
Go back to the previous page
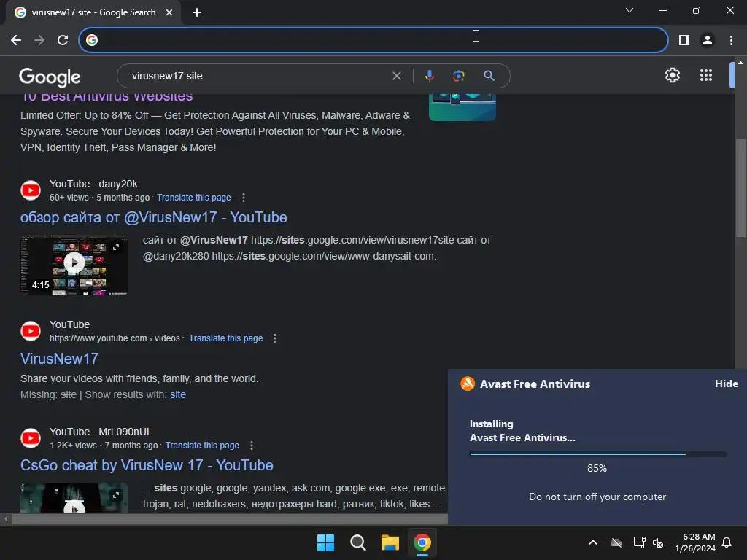click(x=16, y=40)
